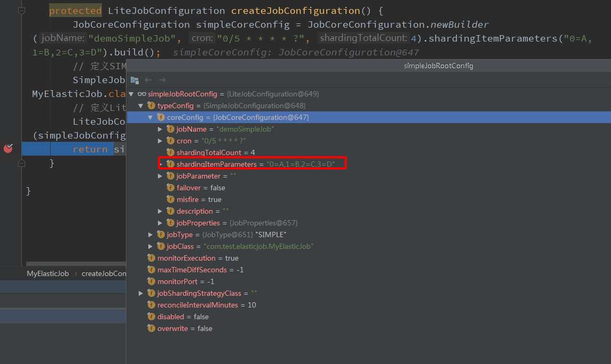Click the createJobCon breadcrumb item
The image size is (611, 364).
pyautogui.click(x=104, y=273)
